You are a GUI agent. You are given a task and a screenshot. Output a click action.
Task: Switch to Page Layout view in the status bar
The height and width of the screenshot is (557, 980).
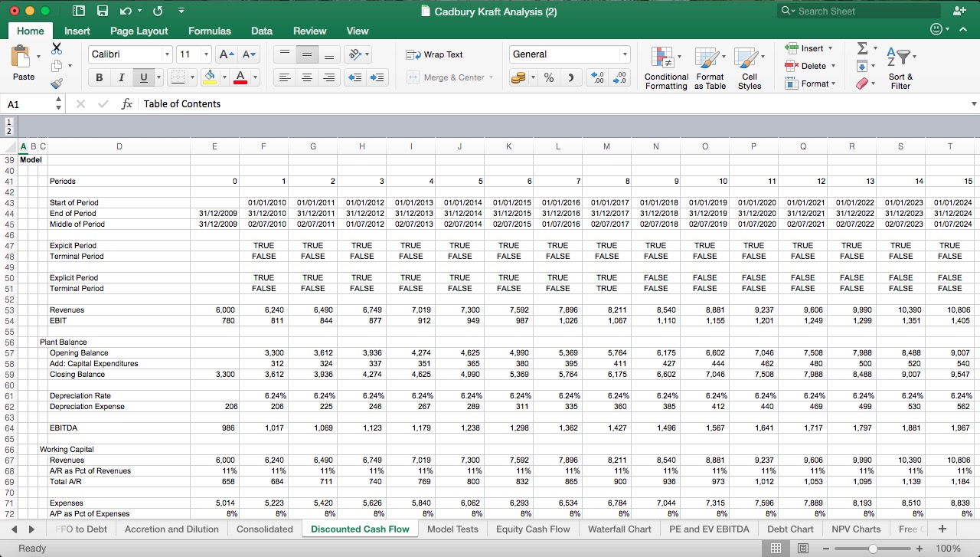point(803,548)
